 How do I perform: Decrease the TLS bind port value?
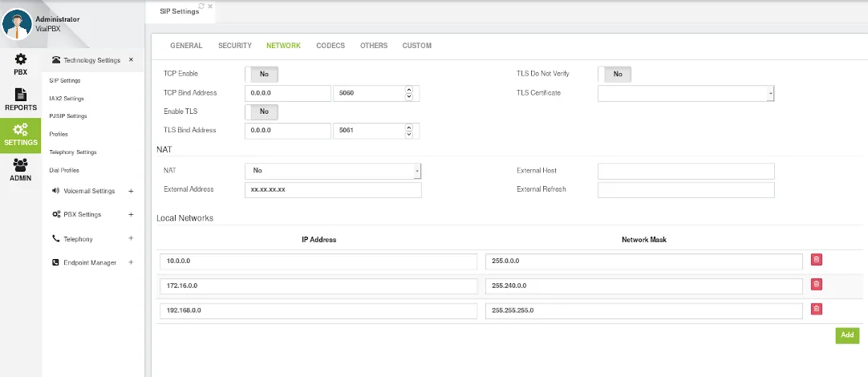(409, 135)
